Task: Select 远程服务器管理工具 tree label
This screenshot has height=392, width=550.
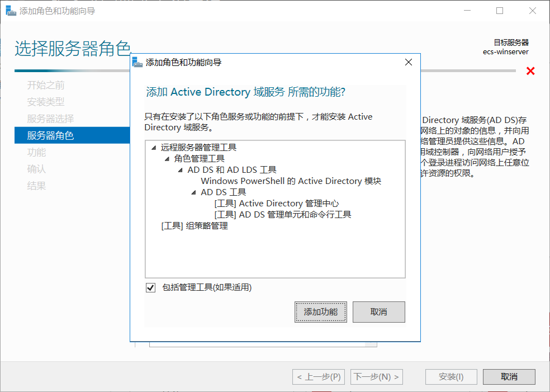Action: point(198,148)
